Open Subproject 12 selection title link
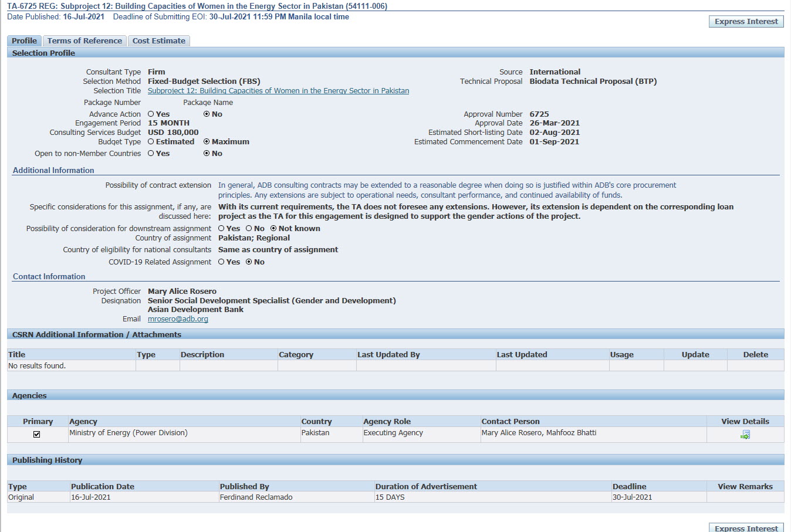 [278, 91]
